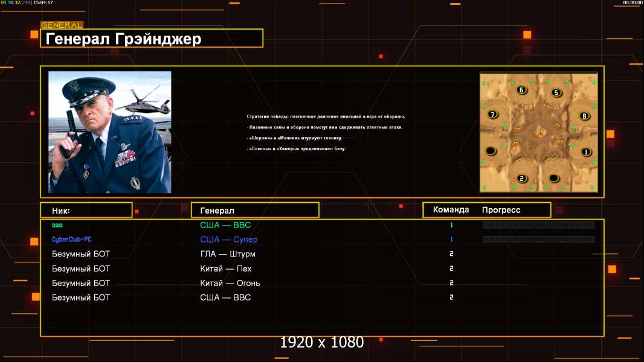The image size is (644, 362).
Task: Click team number 2 in the Китай — Огонь row
Action: point(451,283)
